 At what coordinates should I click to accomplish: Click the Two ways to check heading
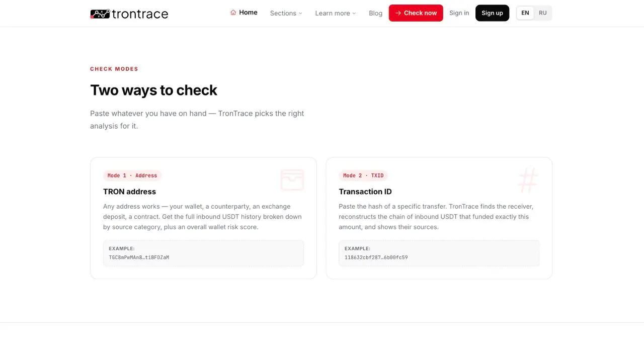point(153,90)
